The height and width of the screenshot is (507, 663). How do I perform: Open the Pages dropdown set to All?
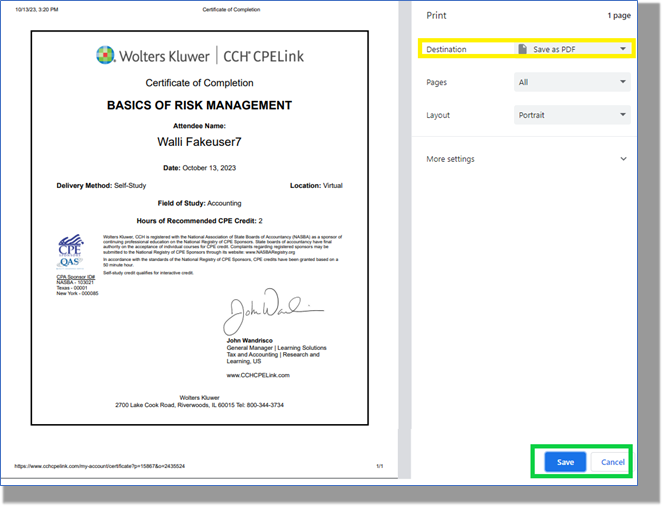coord(572,82)
